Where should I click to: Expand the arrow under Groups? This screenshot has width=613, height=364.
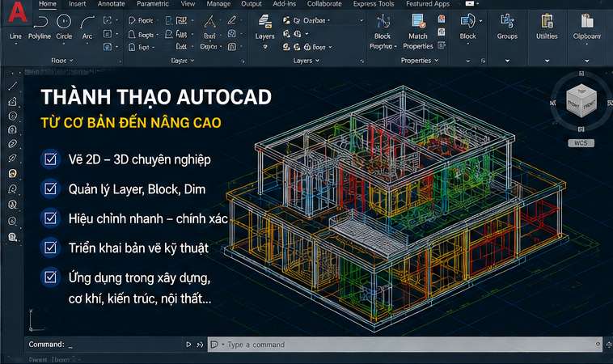point(507,61)
